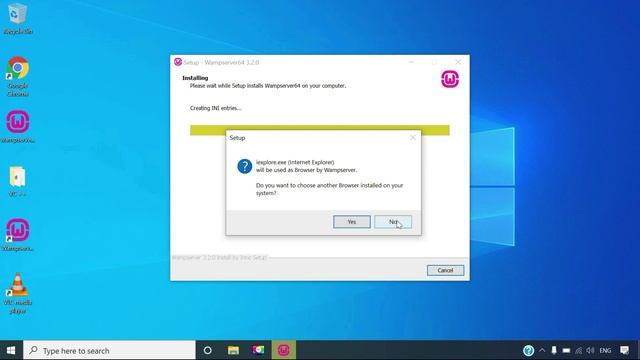Screen dimensions: 640x360
Task: Cancel the Wampserver installation
Action: click(445, 270)
